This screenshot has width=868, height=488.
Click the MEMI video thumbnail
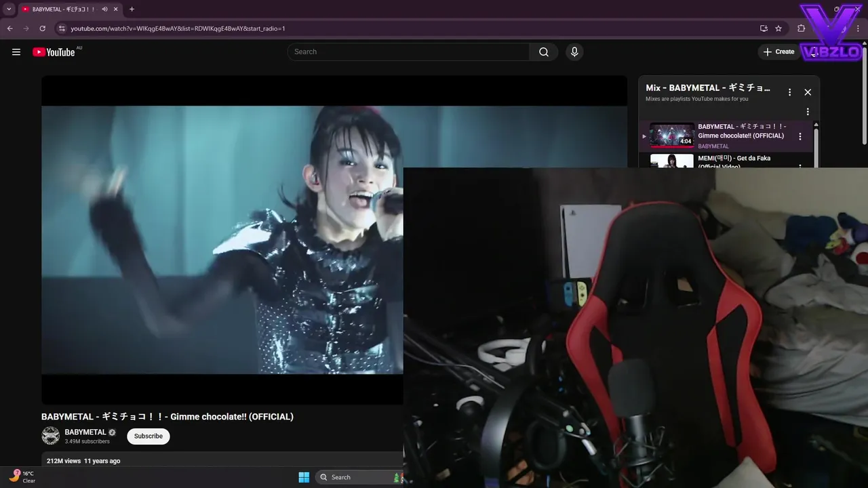tap(672, 161)
